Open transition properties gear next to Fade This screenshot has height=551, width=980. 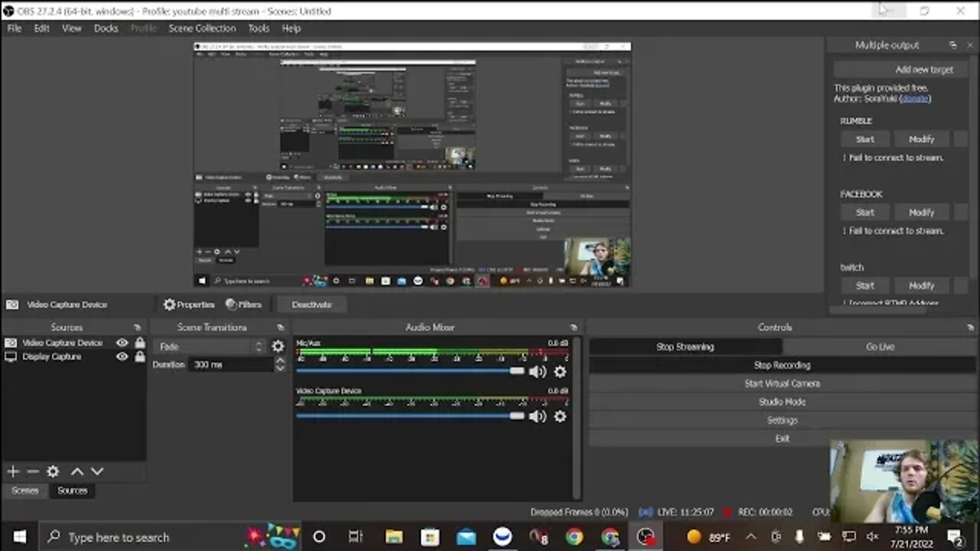(278, 347)
